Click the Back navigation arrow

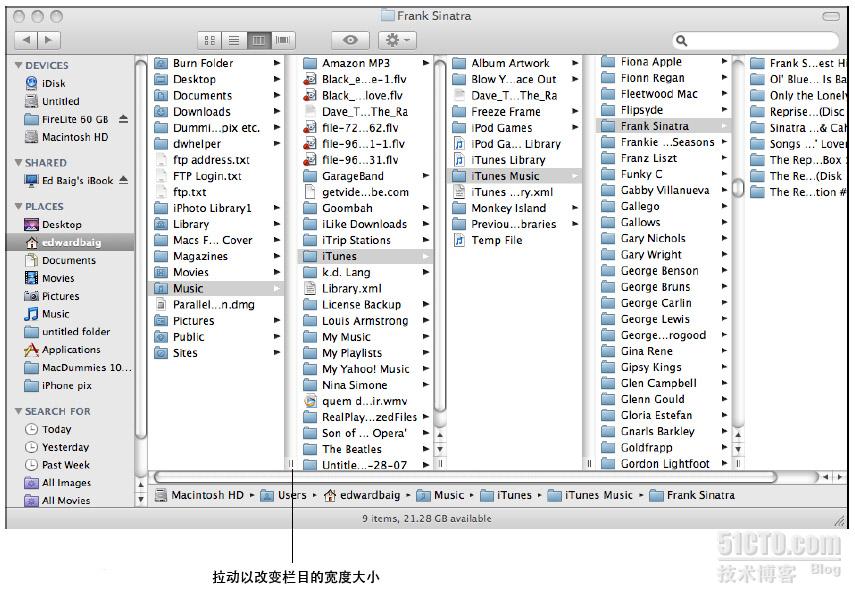coord(26,40)
